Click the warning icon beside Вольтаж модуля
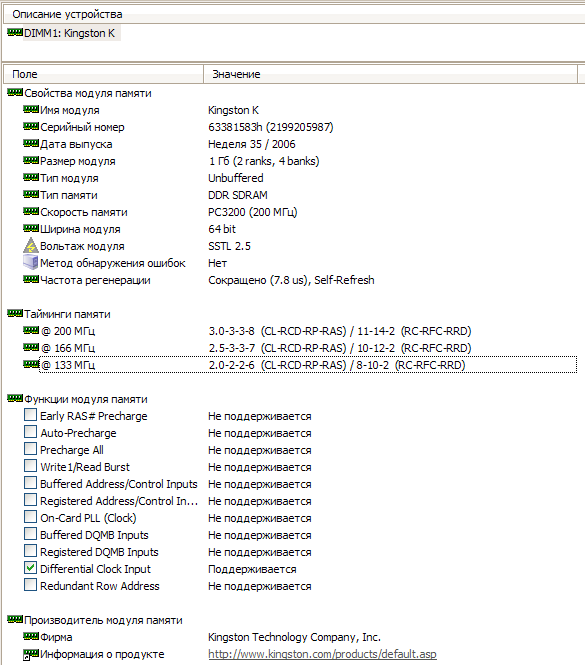The width and height of the screenshot is (585, 665). click(x=31, y=246)
